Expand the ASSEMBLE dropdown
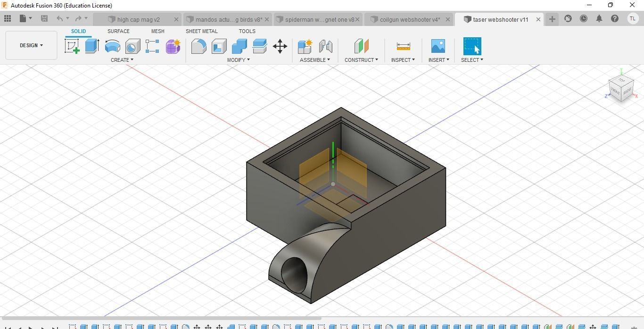Screen dimensions: 644x329 [x=315, y=60]
